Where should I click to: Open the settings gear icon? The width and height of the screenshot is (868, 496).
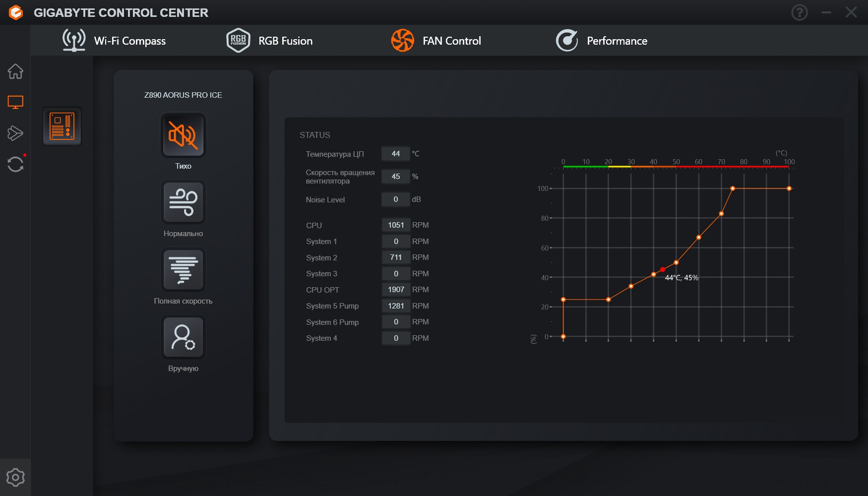15,477
